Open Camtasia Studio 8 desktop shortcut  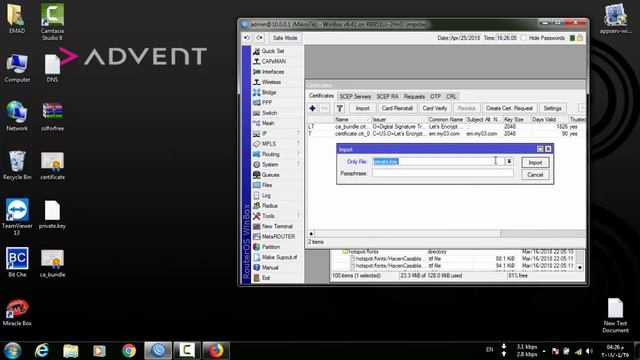click(52, 21)
